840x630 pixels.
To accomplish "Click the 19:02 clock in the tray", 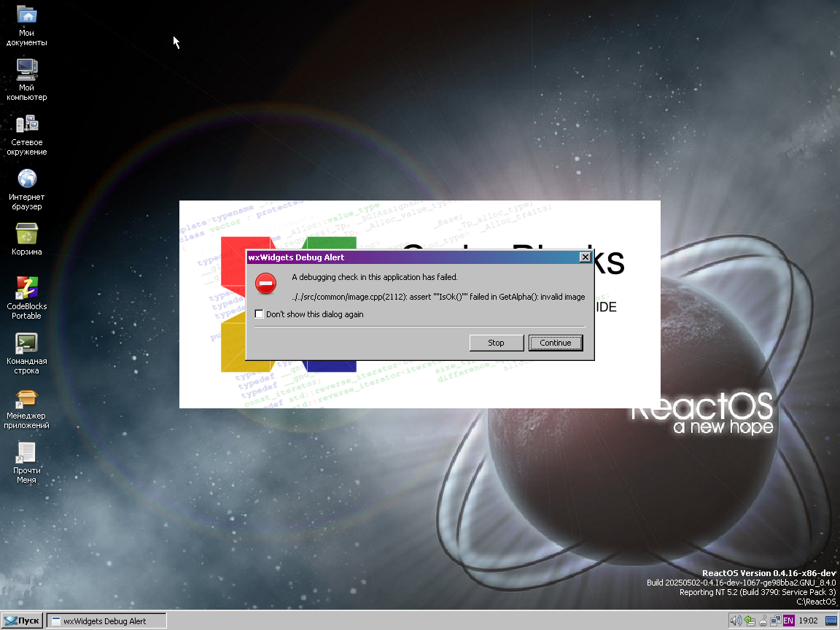I will coord(809,621).
